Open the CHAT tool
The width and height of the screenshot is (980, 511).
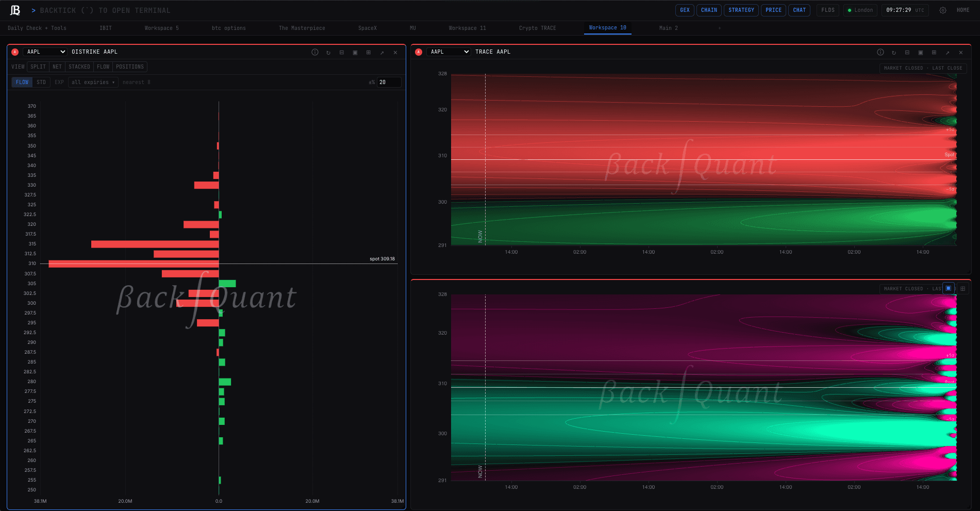(x=800, y=10)
